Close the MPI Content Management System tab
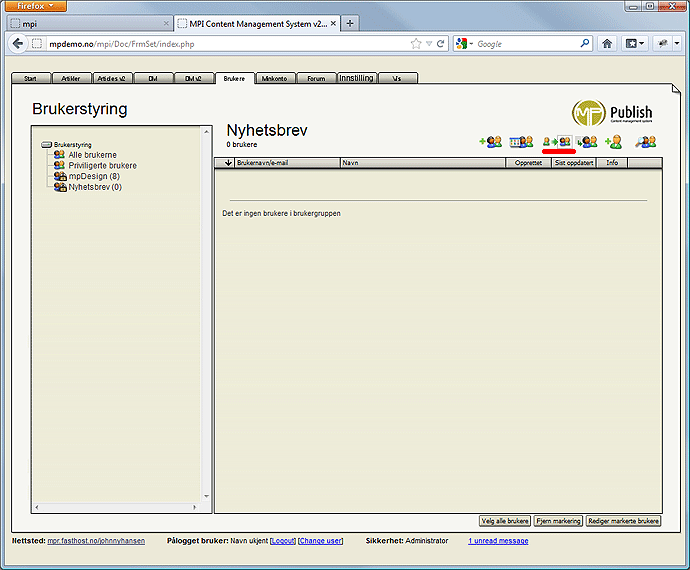 [334, 23]
